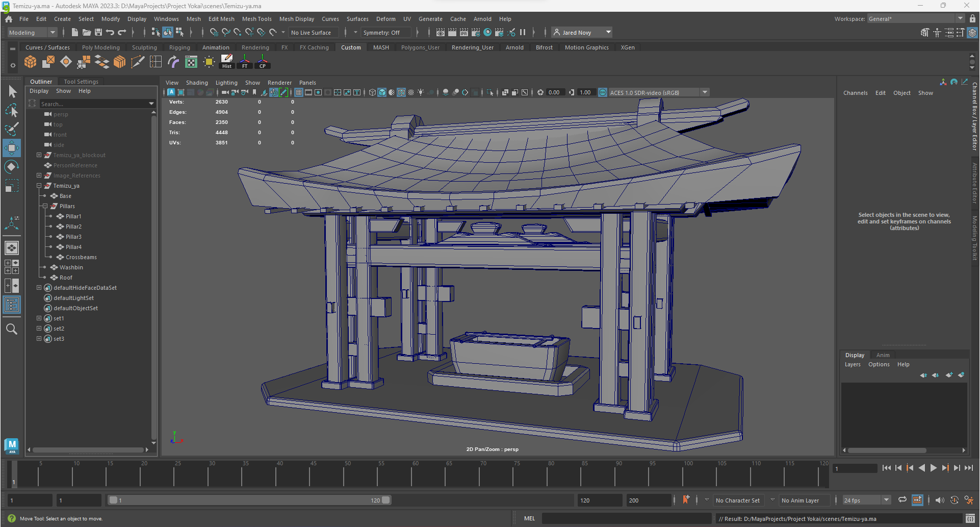The image size is (980, 527).
Task: Click the CP center pivot shelf icon
Action: pos(263,62)
